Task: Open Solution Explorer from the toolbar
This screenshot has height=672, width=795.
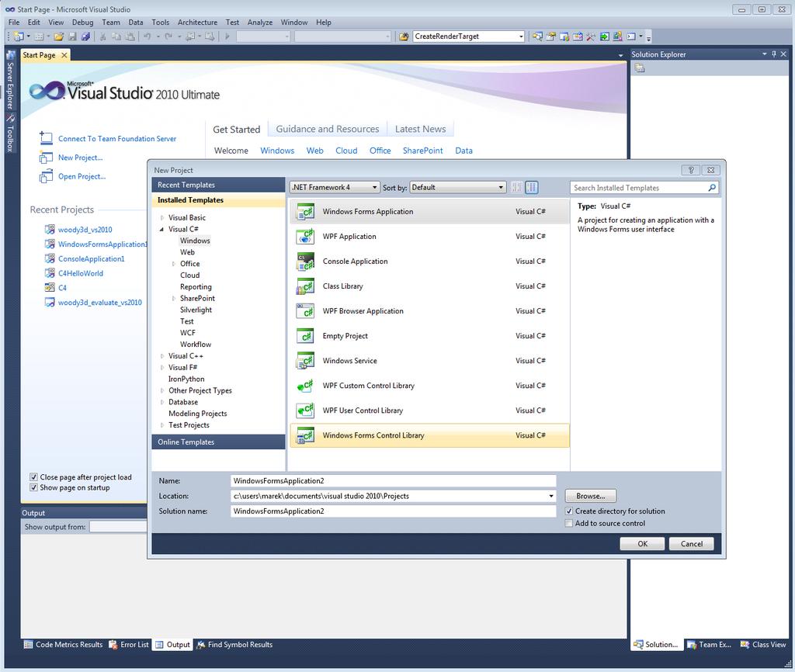Action: (537, 36)
